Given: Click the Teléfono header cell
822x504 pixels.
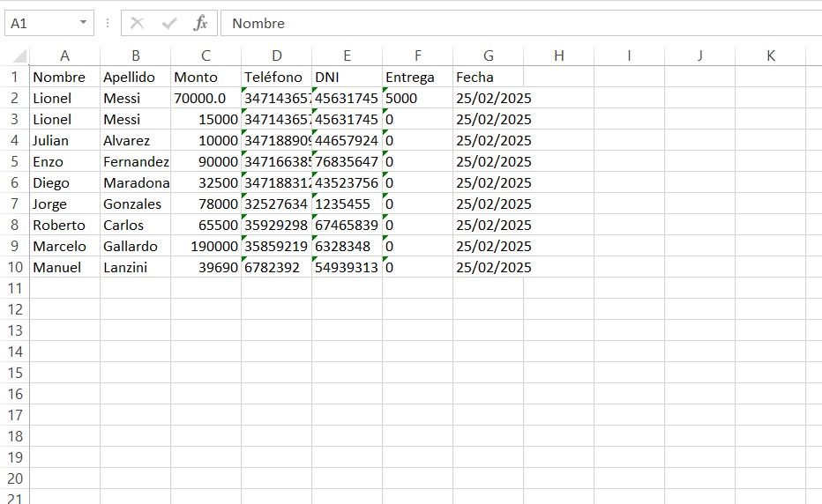Looking at the screenshot, I should click(x=276, y=77).
